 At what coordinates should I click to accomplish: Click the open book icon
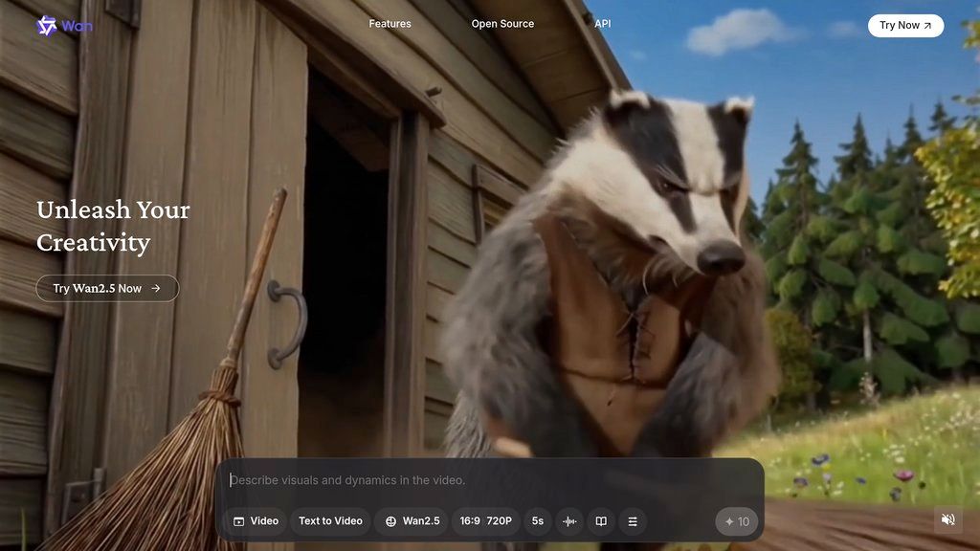tap(601, 521)
